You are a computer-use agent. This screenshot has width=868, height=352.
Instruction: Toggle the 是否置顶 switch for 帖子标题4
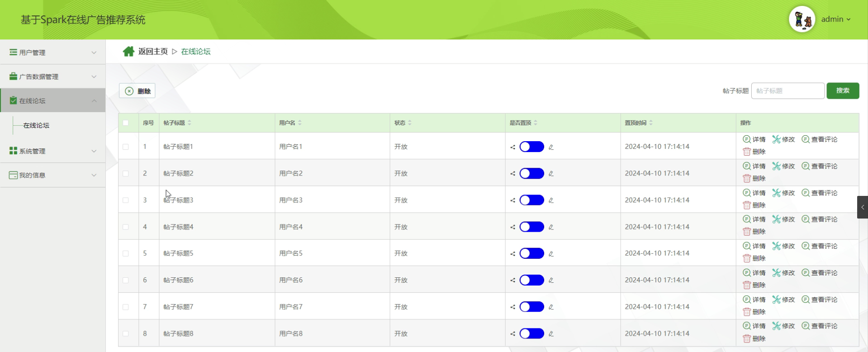[x=531, y=227]
